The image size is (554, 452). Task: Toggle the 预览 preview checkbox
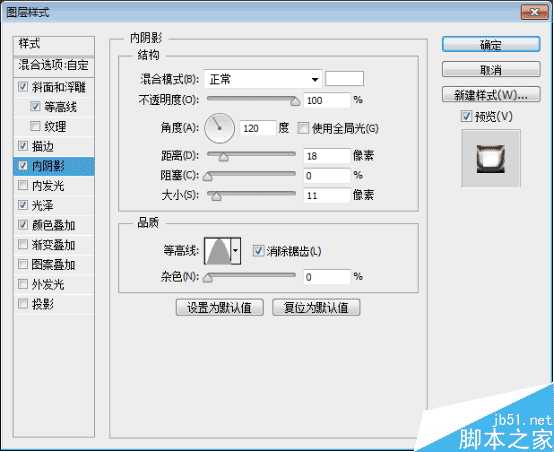pyautogui.click(x=466, y=116)
